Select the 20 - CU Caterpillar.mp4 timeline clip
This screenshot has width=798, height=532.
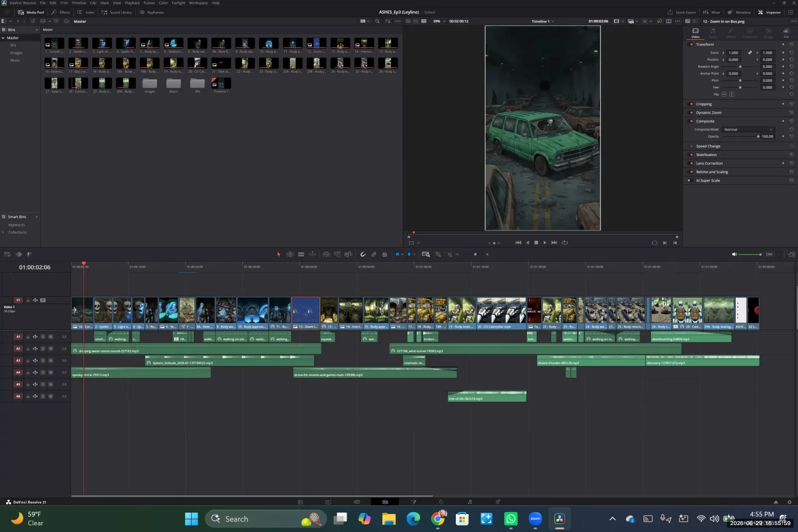pyautogui.click(x=501, y=314)
